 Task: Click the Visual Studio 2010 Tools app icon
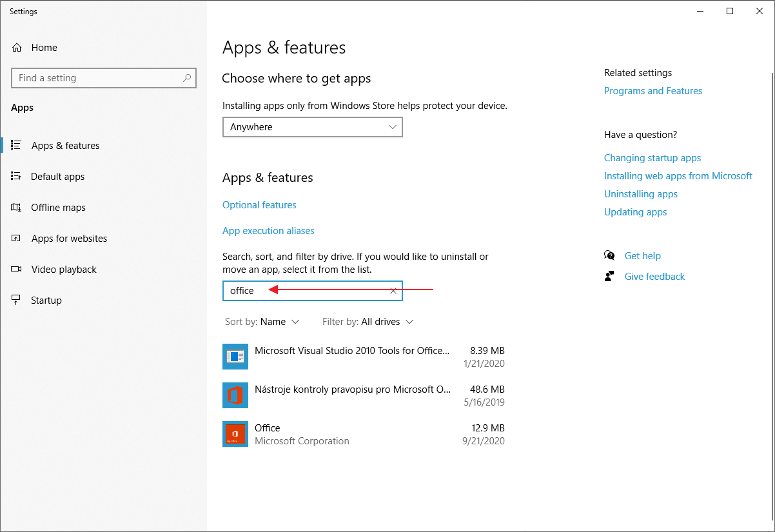235,357
